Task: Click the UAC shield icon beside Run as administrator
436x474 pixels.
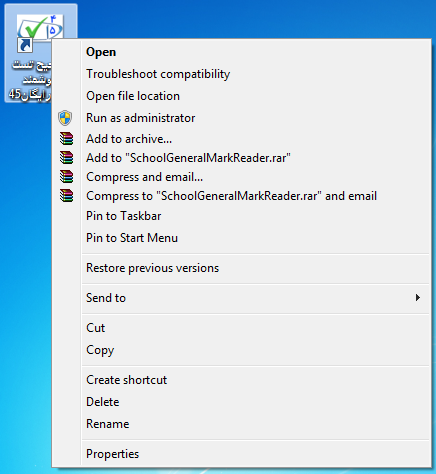Action: [65, 118]
